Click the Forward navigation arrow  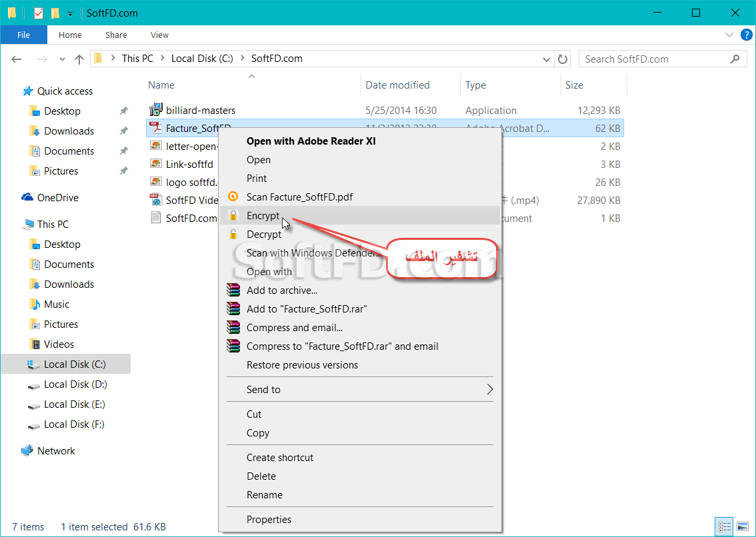[x=43, y=59]
